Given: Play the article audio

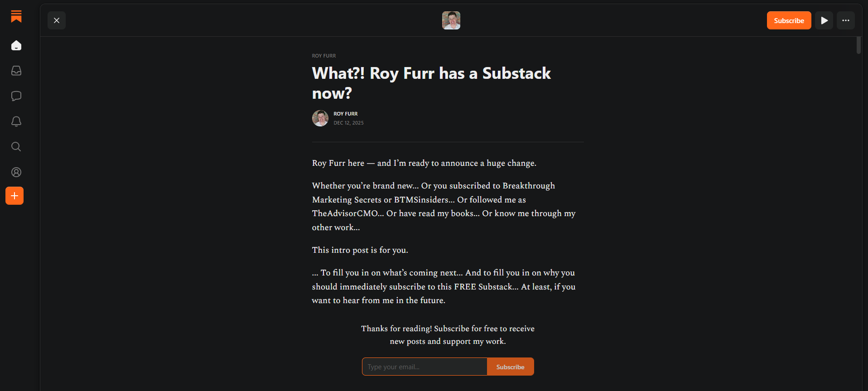Looking at the screenshot, I should pos(824,20).
